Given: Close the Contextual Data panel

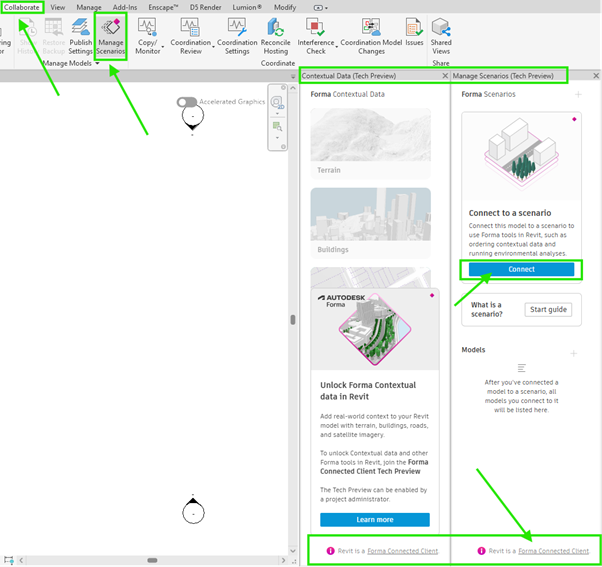Looking at the screenshot, I should (x=445, y=76).
